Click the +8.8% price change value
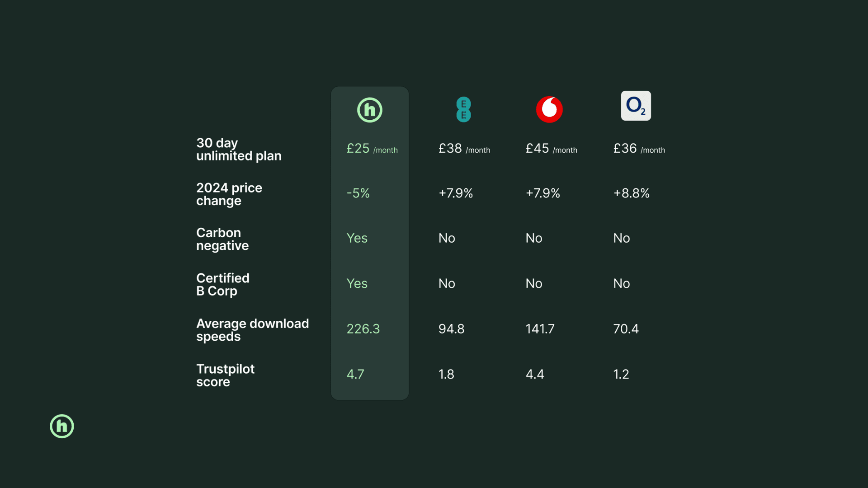This screenshot has width=868, height=488. pos(631,193)
